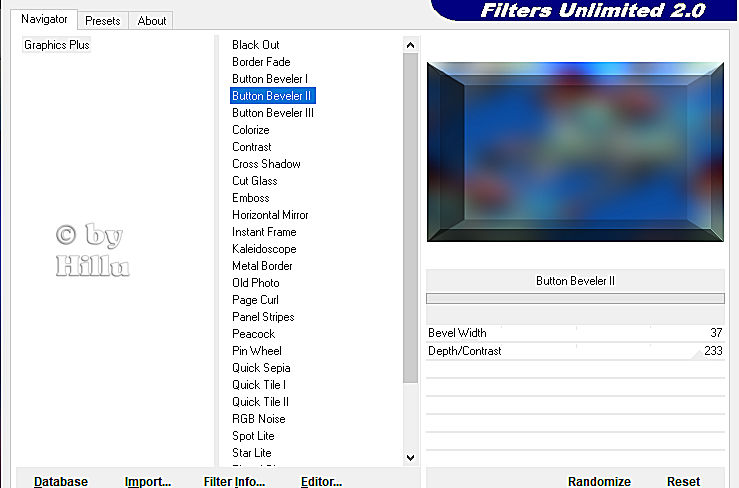Pick the Old Photo filter
Viewport: 739px width, 488px height.
click(256, 282)
